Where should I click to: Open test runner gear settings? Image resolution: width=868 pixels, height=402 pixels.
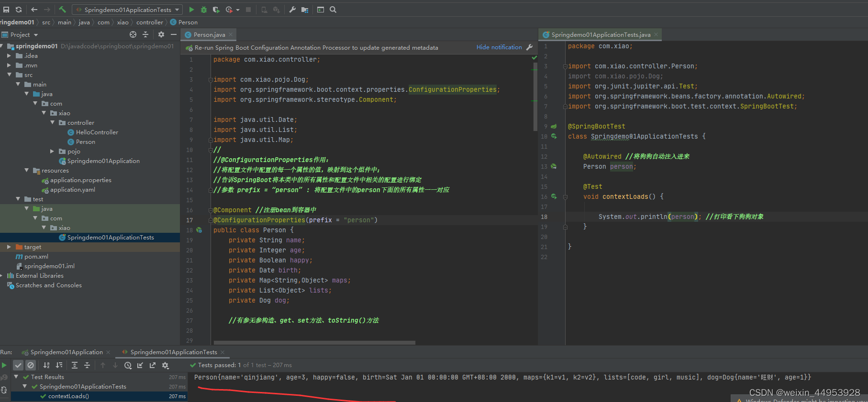(x=165, y=365)
